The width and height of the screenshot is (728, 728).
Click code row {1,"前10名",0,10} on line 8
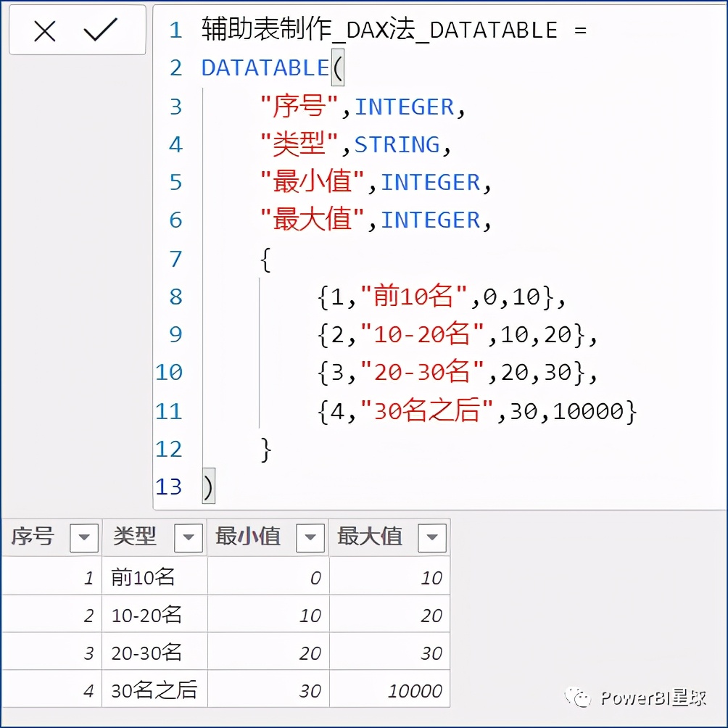[x=442, y=297]
